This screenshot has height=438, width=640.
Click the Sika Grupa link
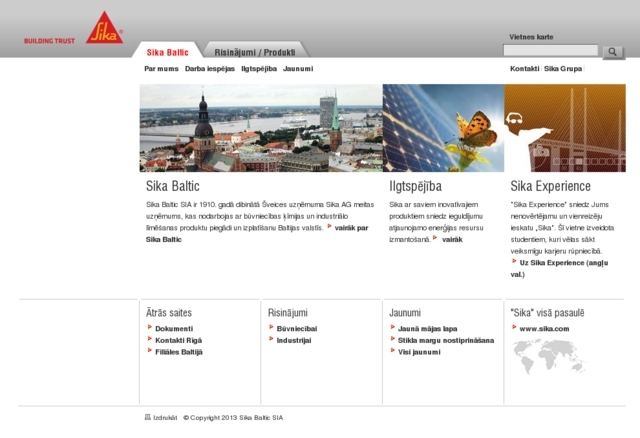pos(563,69)
